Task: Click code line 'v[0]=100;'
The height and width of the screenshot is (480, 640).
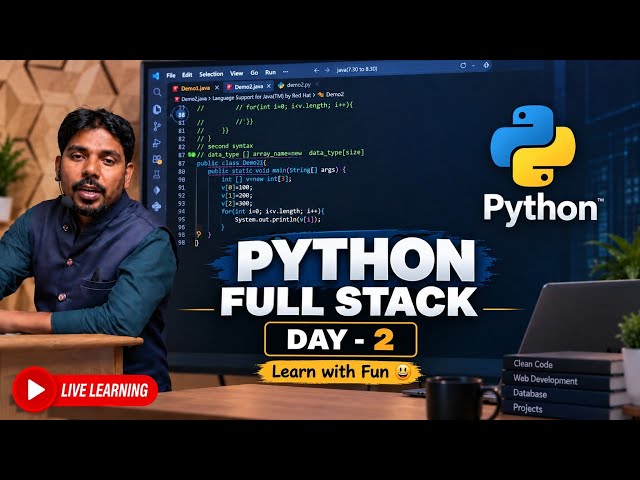Action: click(237, 187)
